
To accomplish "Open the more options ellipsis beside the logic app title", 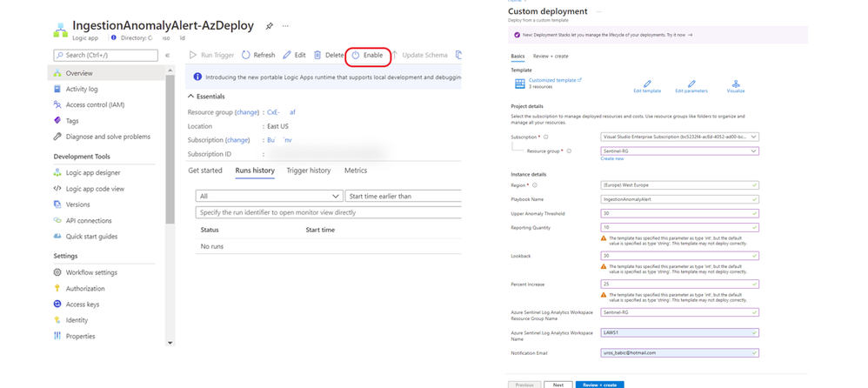I will [285, 26].
